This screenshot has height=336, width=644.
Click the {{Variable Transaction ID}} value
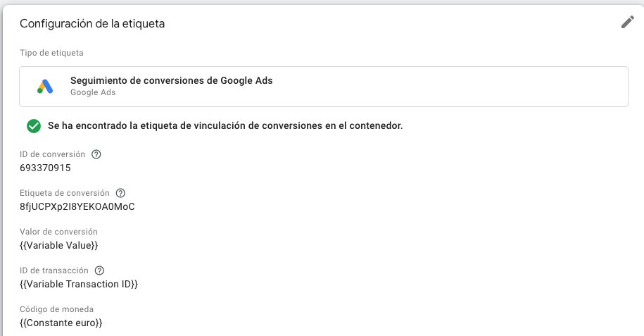coord(79,284)
